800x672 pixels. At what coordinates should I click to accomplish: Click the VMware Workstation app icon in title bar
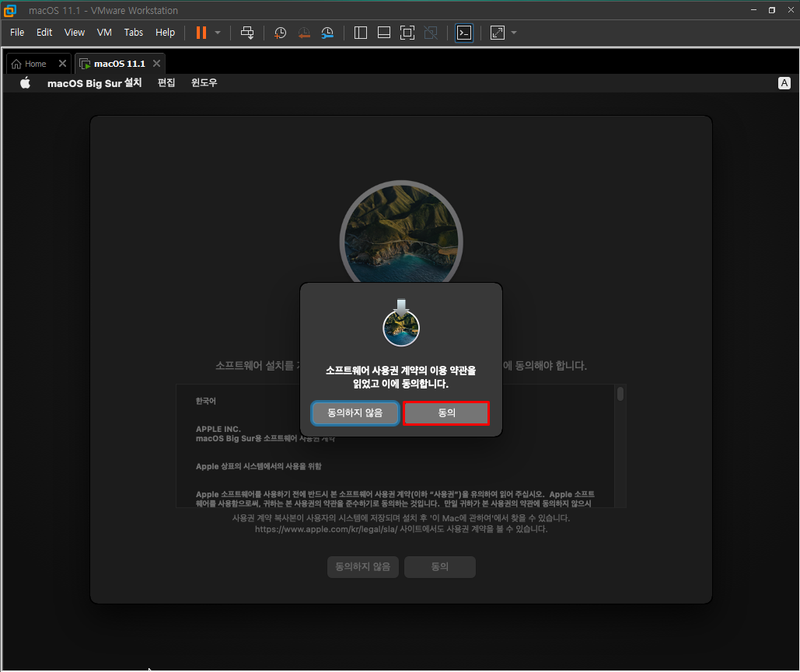10,10
